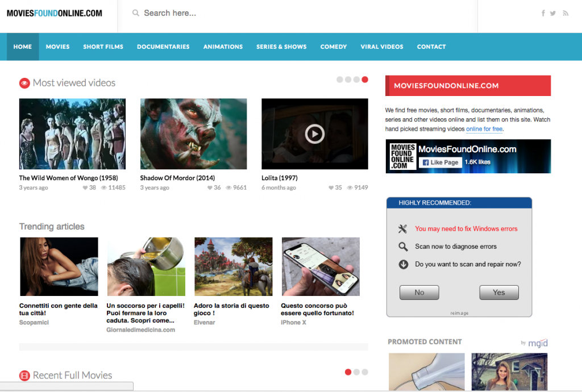Click the download arrow icon in the ad box
Image resolution: width=582 pixels, height=392 pixels.
403,264
